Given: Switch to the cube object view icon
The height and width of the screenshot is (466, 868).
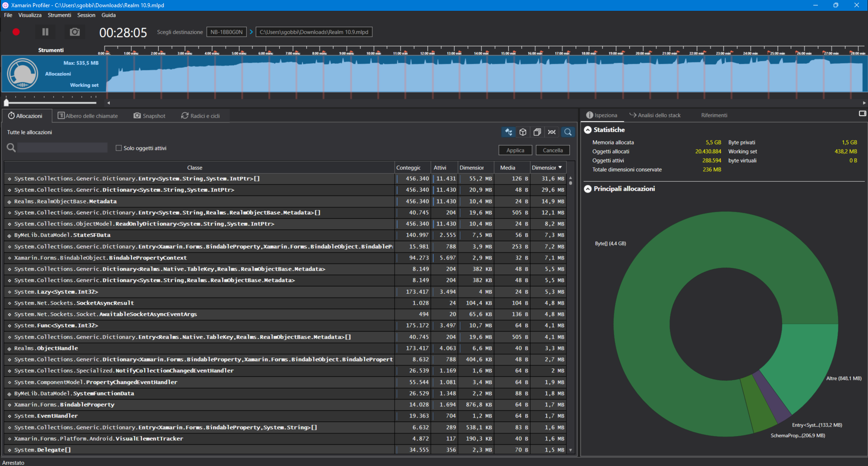Looking at the screenshot, I should tap(523, 132).
